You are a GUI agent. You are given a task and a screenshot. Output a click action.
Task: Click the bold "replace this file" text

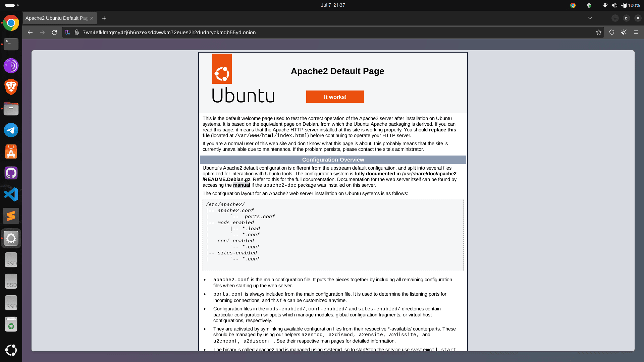point(329,133)
